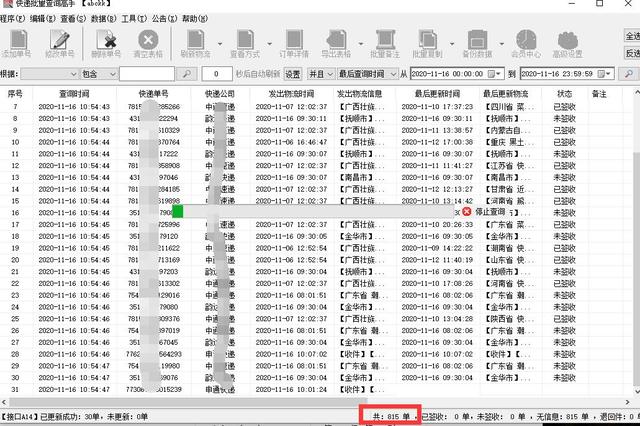Click the magnifier search icon after end date
This screenshot has height=426, width=640.
click(x=629, y=74)
